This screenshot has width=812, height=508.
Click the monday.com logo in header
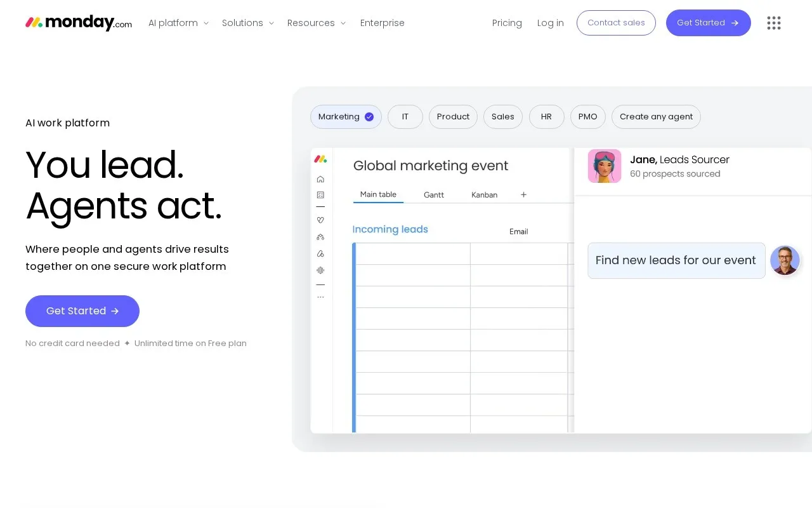(x=79, y=23)
